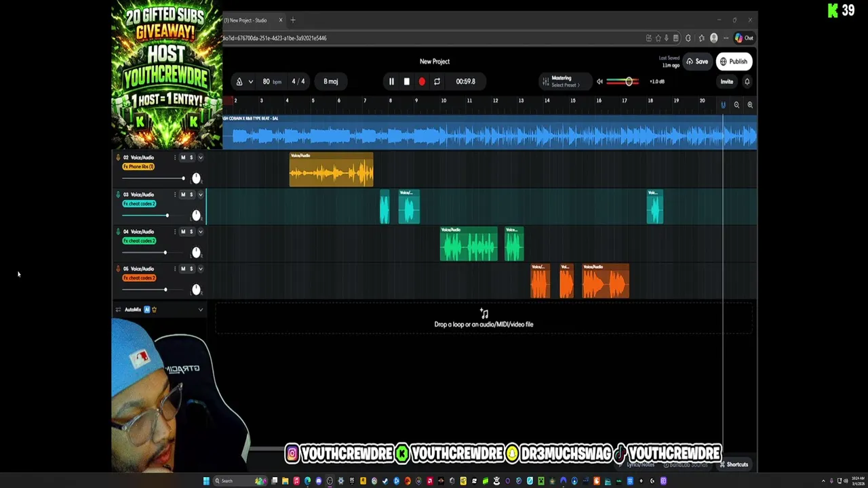Click bar 10 on the timeline ruler
Viewport: 868px width, 488px height.
443,101
